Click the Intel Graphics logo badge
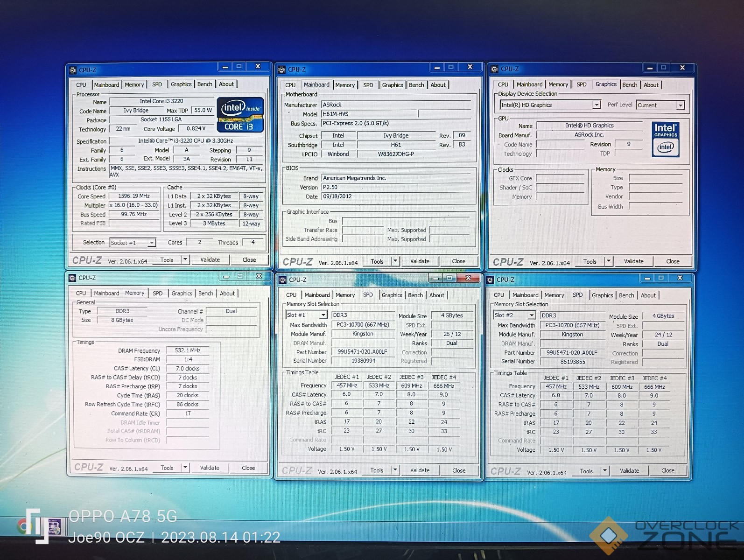Image resolution: width=744 pixels, height=560 pixels. pos(666,139)
